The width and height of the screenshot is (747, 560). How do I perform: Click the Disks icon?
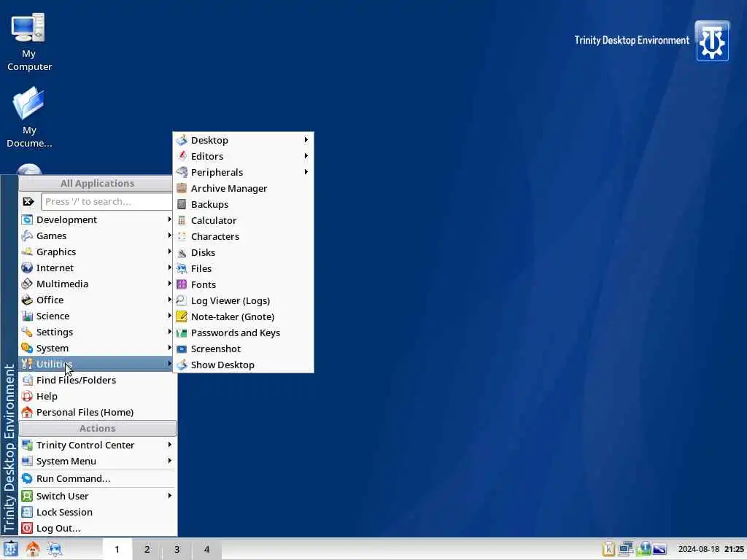[x=182, y=252]
